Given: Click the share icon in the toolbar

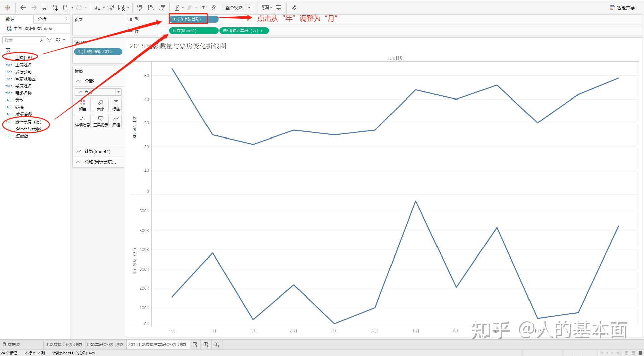Looking at the screenshot, I should click(x=294, y=8).
